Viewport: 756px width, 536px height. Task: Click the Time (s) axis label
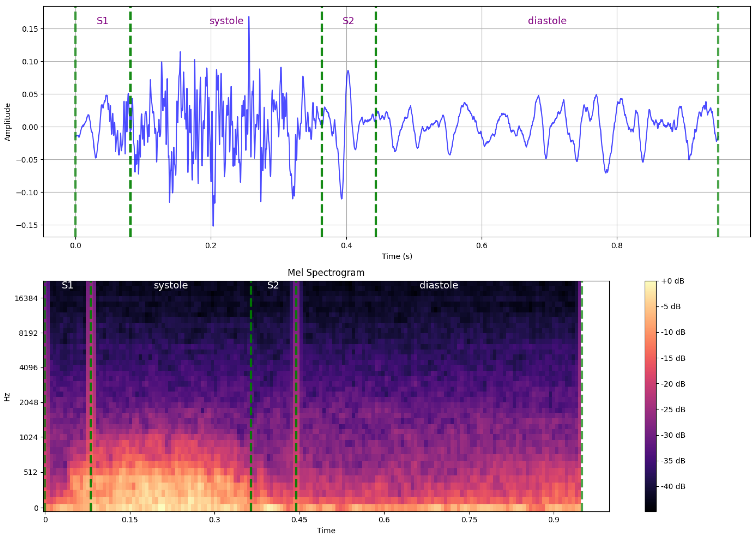click(397, 256)
